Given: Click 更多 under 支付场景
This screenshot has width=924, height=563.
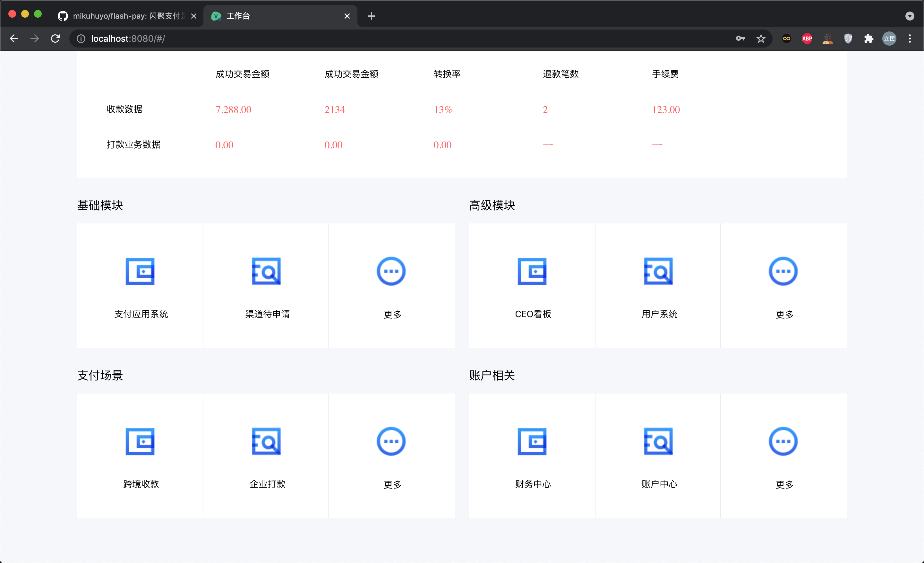Looking at the screenshot, I should point(391,441).
